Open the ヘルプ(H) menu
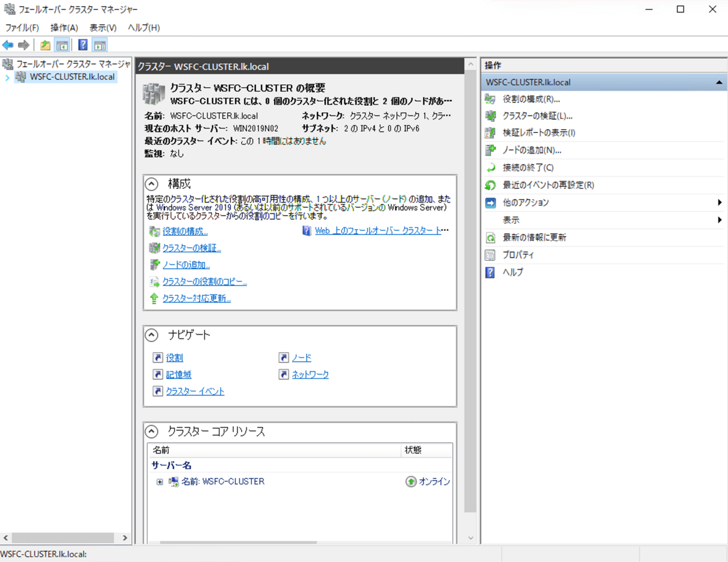Image resolution: width=728 pixels, height=562 pixels. coord(144,27)
